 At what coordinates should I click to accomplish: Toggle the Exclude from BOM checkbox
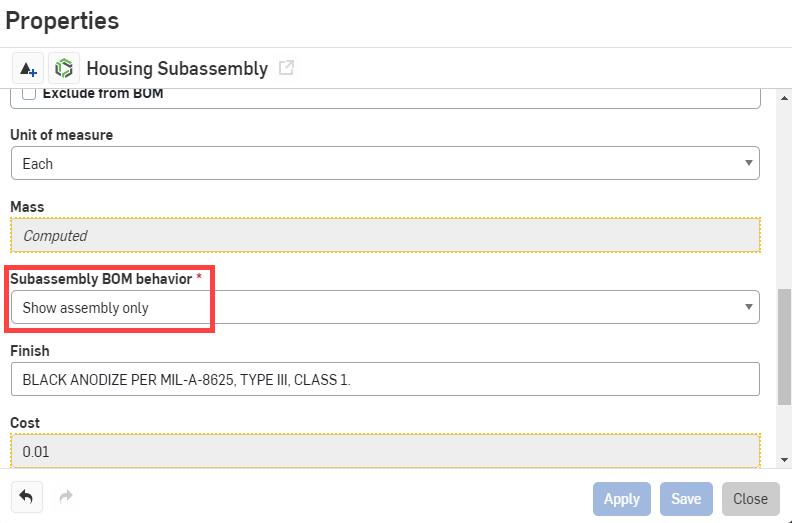pos(29,94)
